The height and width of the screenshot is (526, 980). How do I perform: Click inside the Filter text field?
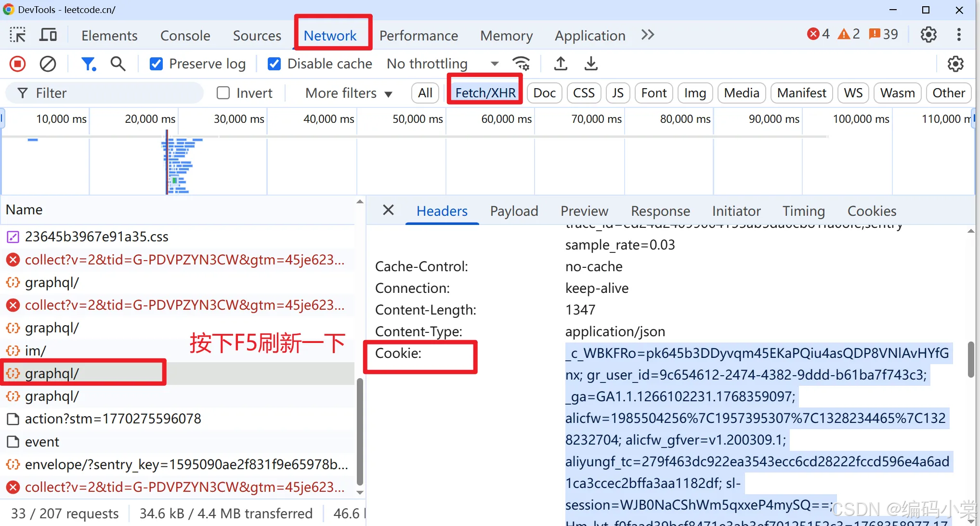click(x=116, y=93)
